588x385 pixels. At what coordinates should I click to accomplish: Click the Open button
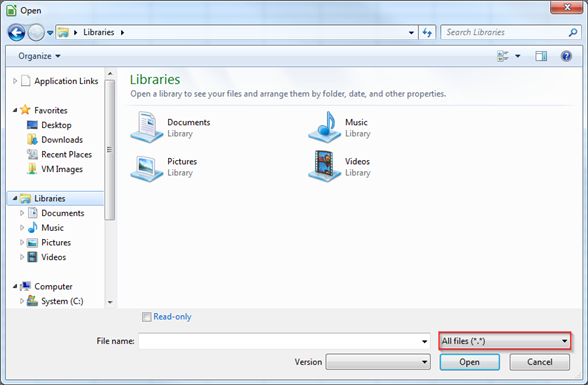pyautogui.click(x=470, y=362)
